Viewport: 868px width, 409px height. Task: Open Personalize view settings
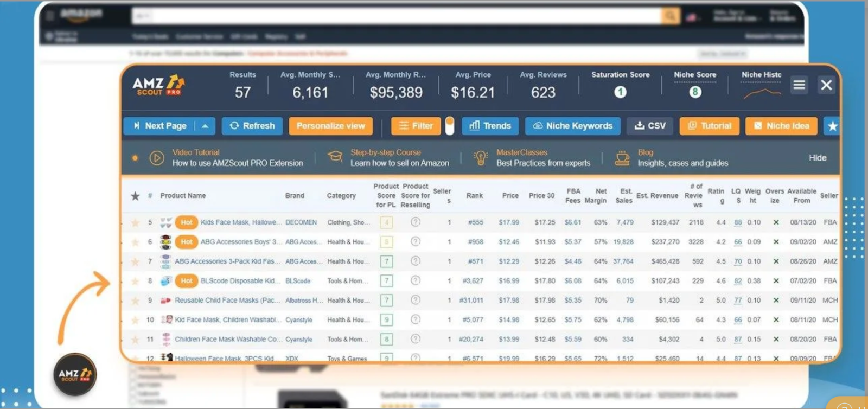tap(331, 126)
